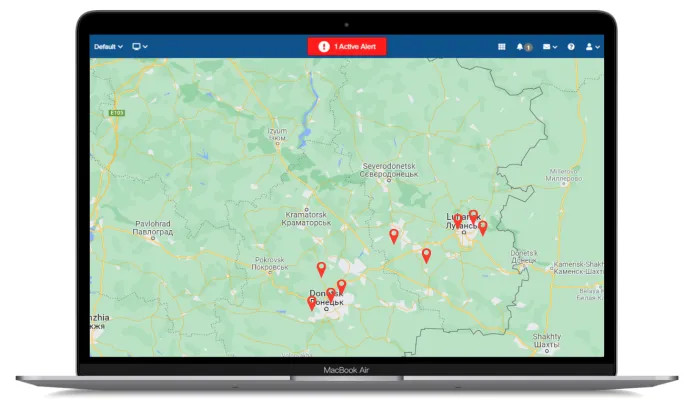694x411 pixels.
Task: Select the topmost map pin above Luhansk
Action: (473, 216)
